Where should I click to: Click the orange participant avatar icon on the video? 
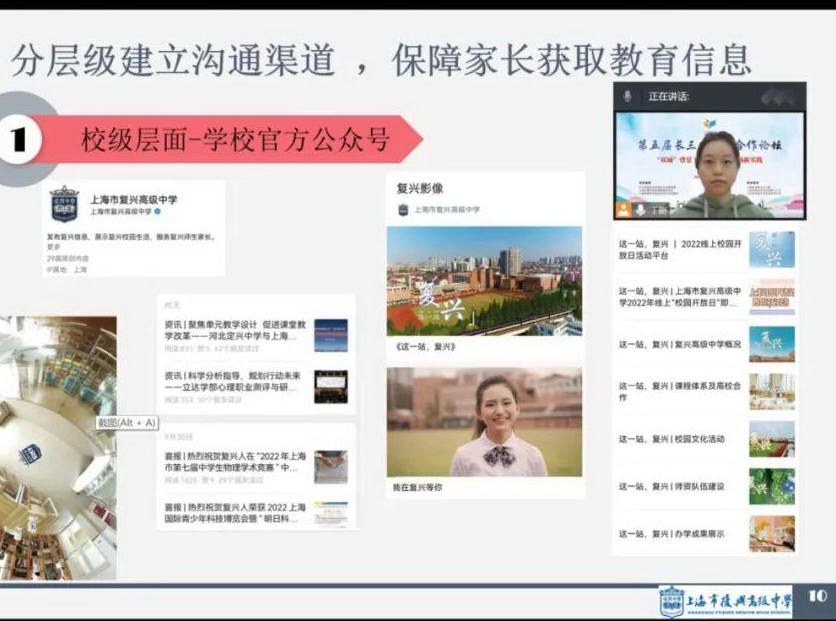pos(625,210)
